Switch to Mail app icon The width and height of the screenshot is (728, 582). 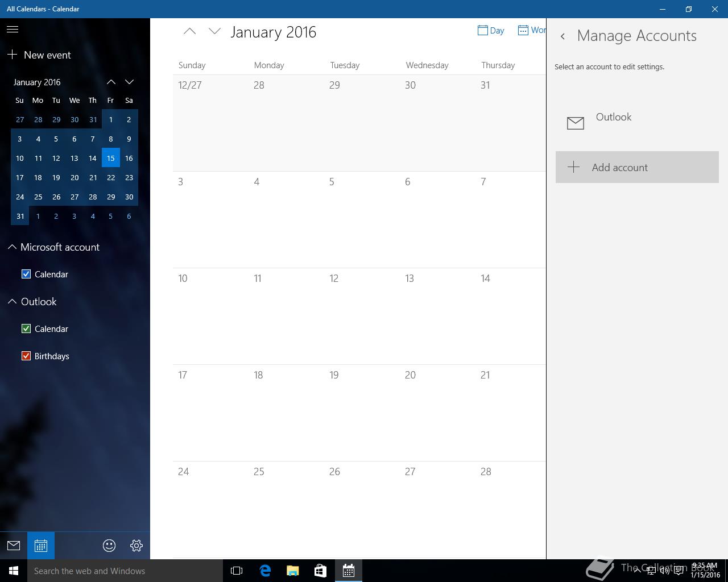[14, 546]
